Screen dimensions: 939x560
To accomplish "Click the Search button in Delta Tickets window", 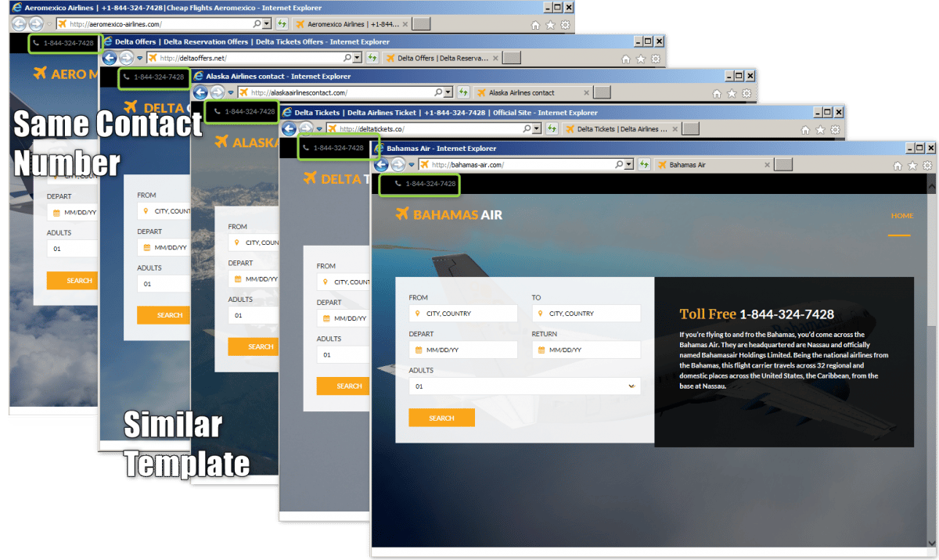I will 349,386.
